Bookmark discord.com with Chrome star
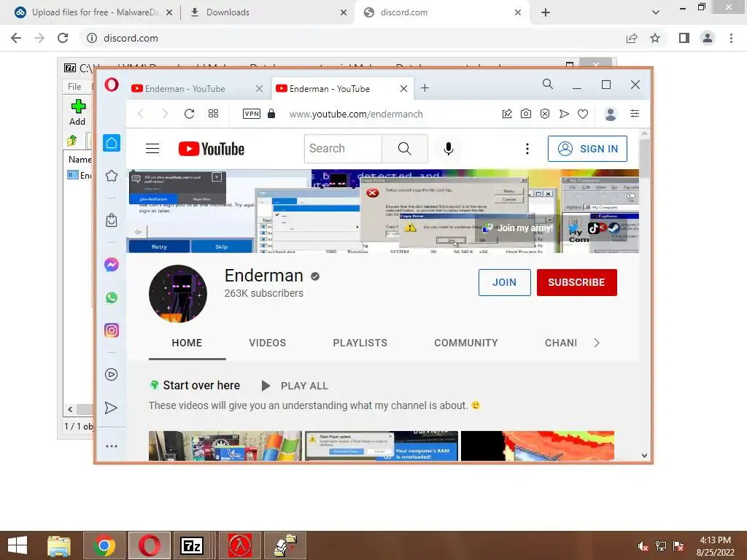Screen dimensions: 747x560 coord(655,38)
